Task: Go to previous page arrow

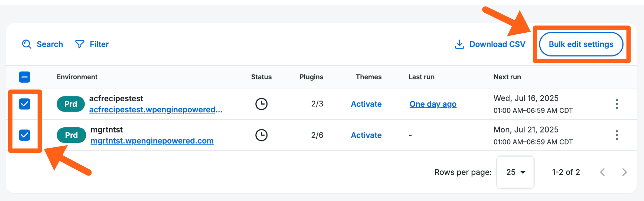Action: pyautogui.click(x=602, y=172)
